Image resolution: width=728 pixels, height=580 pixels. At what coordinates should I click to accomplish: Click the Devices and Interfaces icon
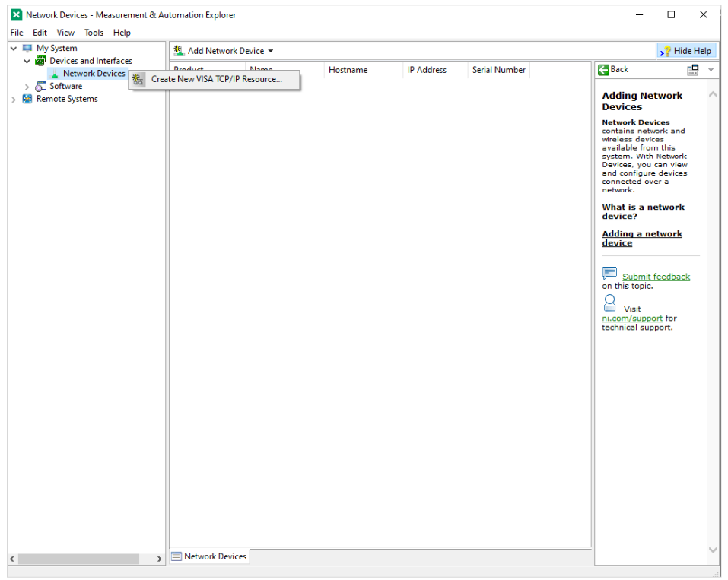(41, 61)
